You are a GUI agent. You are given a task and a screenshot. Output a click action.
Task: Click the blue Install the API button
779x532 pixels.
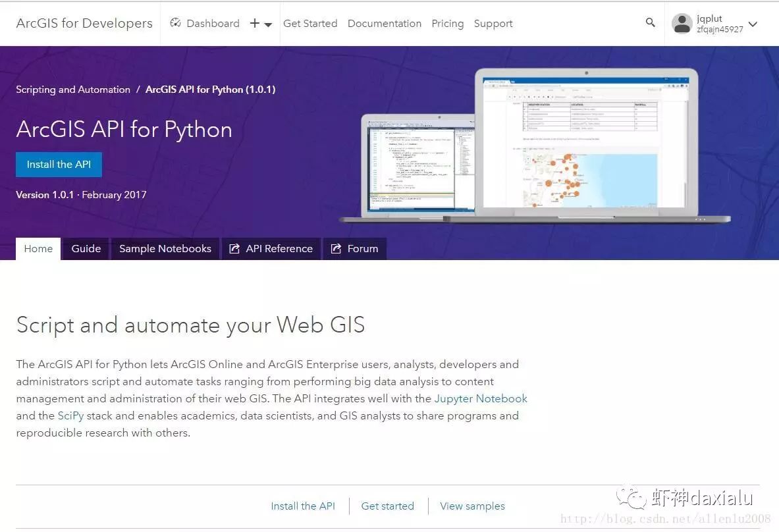[59, 165]
